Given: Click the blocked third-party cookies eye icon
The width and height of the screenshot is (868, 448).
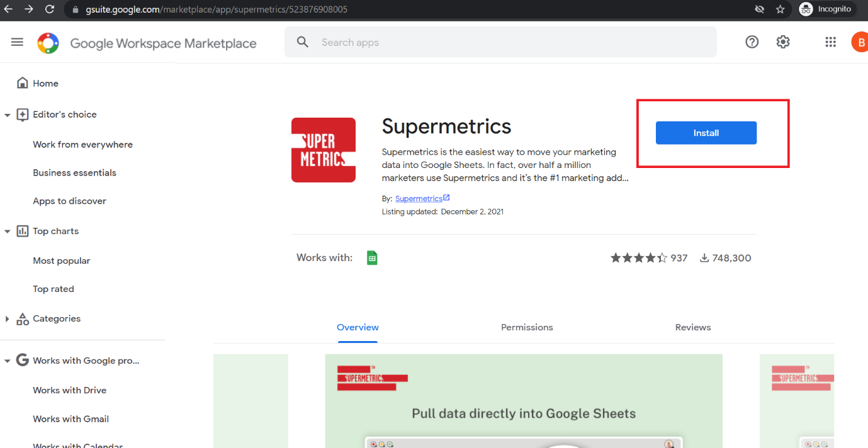Looking at the screenshot, I should 760,9.
